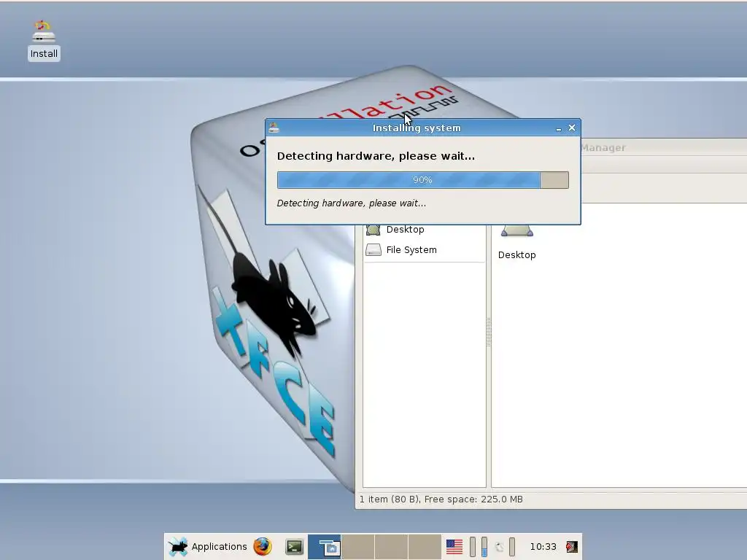Launch Firefox from the panel

click(263, 546)
